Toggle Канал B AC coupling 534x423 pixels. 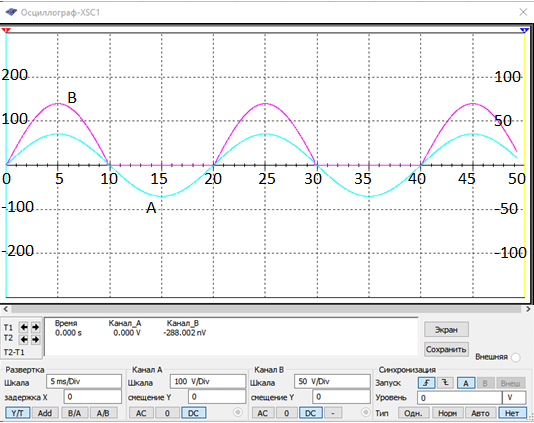(x=263, y=413)
